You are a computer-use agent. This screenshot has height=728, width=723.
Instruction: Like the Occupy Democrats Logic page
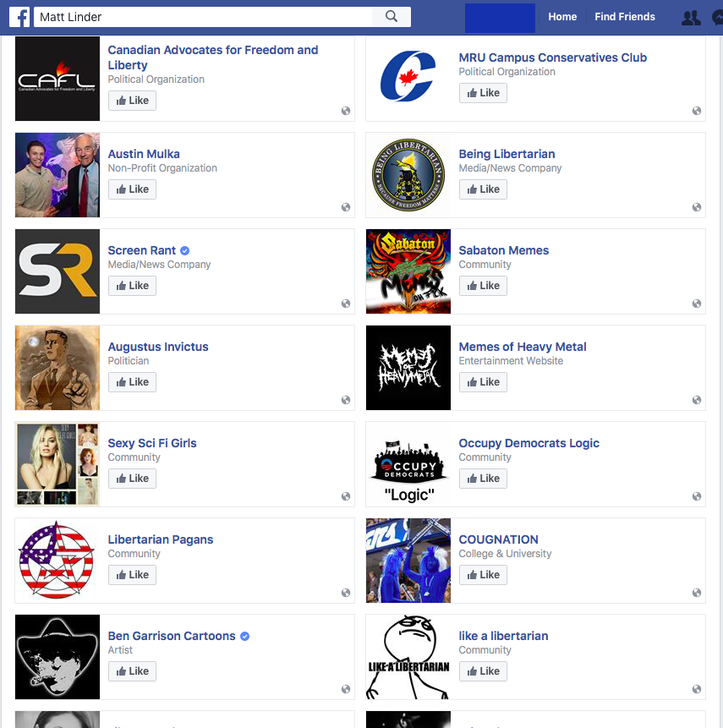(483, 479)
